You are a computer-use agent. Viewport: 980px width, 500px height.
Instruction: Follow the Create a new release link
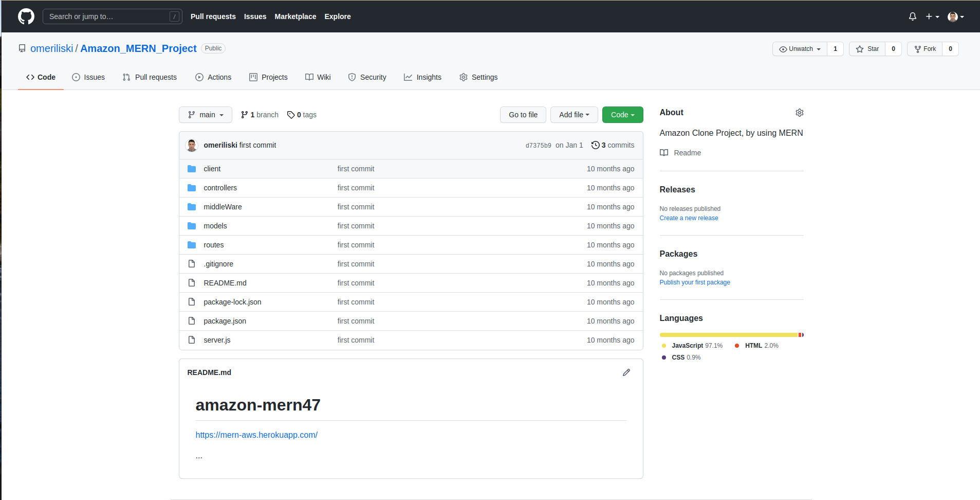click(689, 218)
